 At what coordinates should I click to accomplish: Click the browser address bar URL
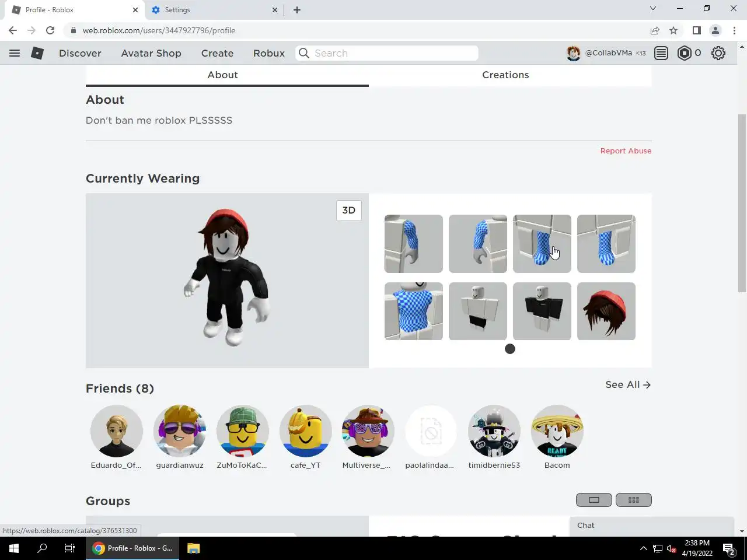coord(159,30)
